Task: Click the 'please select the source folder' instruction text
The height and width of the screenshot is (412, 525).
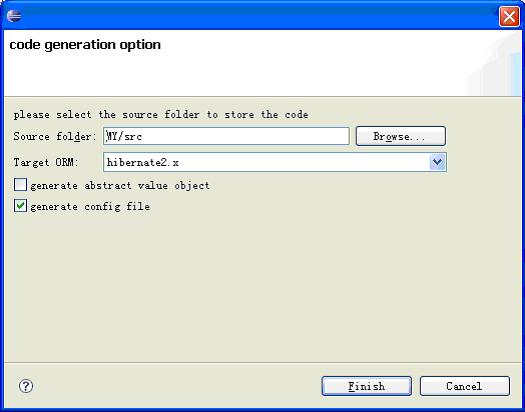Action: pyautogui.click(x=161, y=115)
